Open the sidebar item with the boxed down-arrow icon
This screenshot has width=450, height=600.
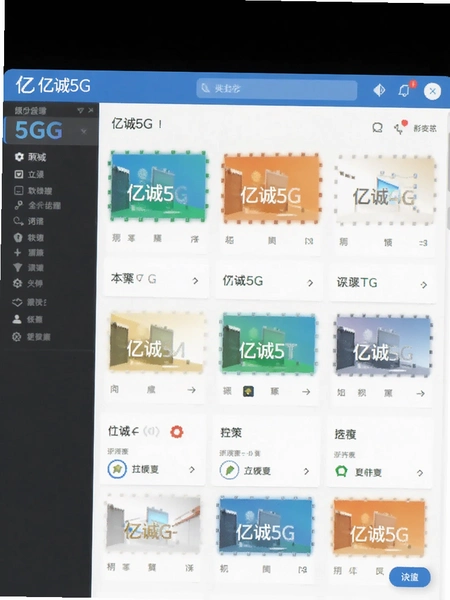pyautogui.click(x=29, y=174)
